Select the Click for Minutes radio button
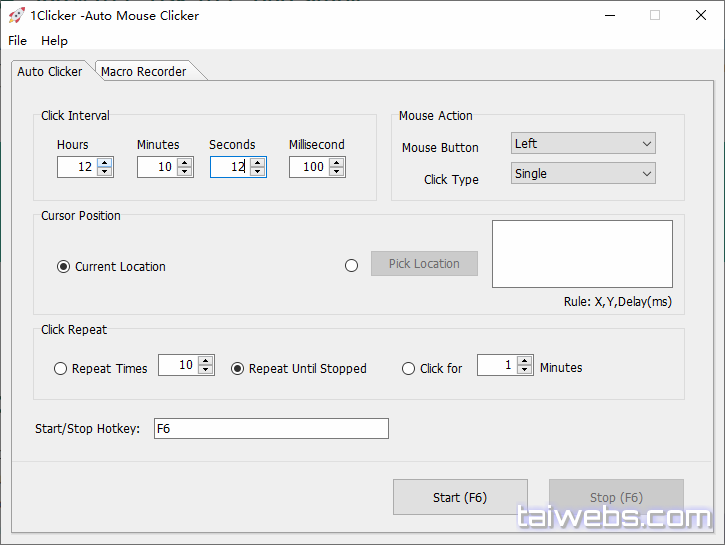This screenshot has height=545, width=725. (408, 369)
